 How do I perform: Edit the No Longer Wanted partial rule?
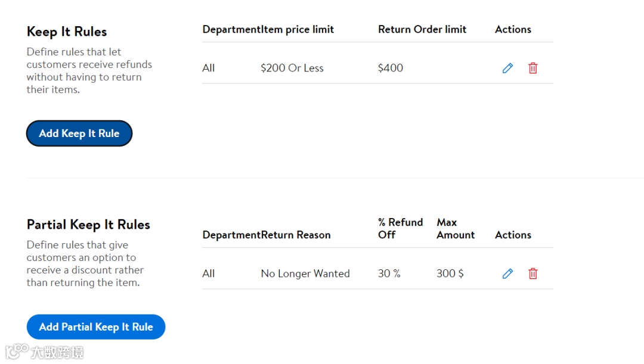pyautogui.click(x=507, y=273)
